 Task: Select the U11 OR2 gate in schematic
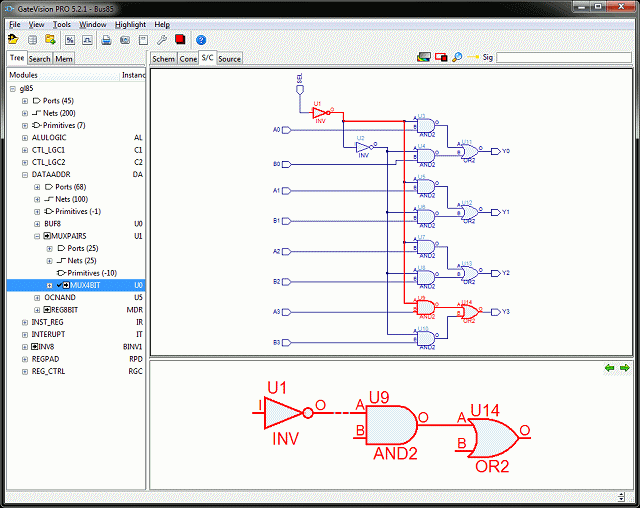[x=469, y=151]
